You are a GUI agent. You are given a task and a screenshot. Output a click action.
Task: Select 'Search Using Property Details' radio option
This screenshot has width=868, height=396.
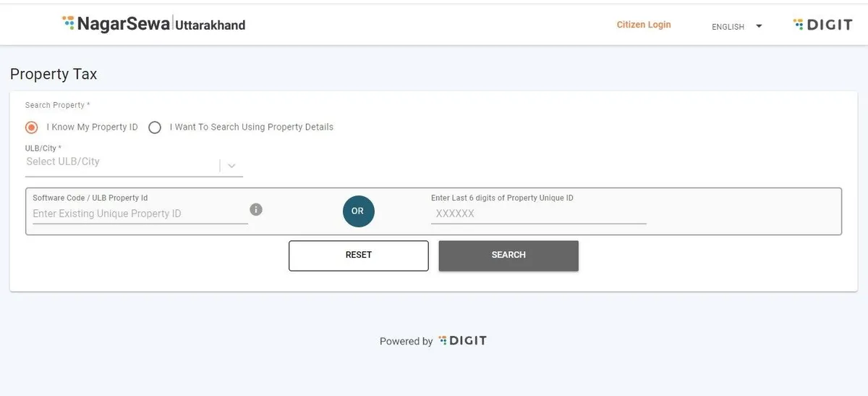tap(155, 127)
